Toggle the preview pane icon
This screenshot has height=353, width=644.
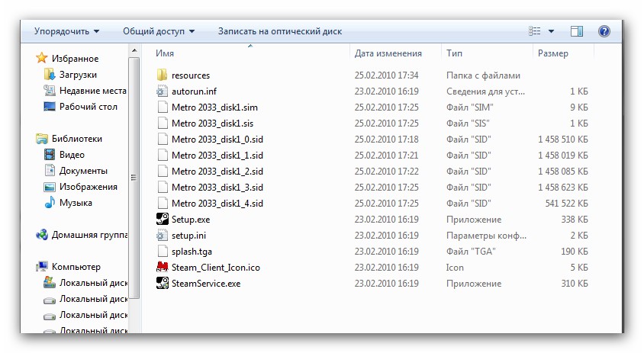pyautogui.click(x=577, y=31)
